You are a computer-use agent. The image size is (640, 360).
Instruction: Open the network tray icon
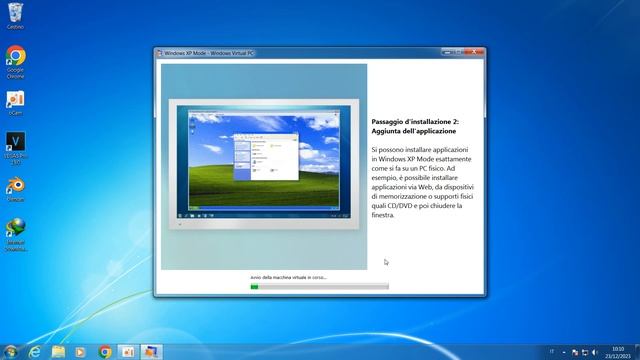click(585, 352)
